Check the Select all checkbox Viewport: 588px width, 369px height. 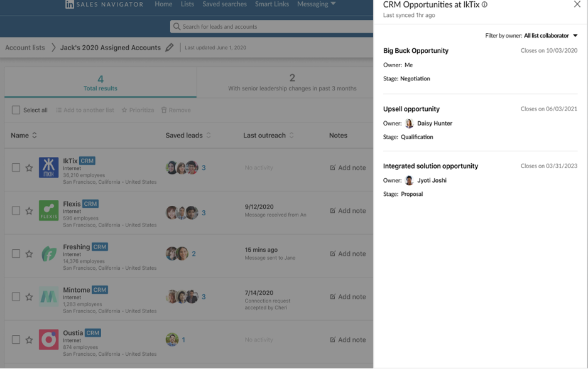coord(16,110)
